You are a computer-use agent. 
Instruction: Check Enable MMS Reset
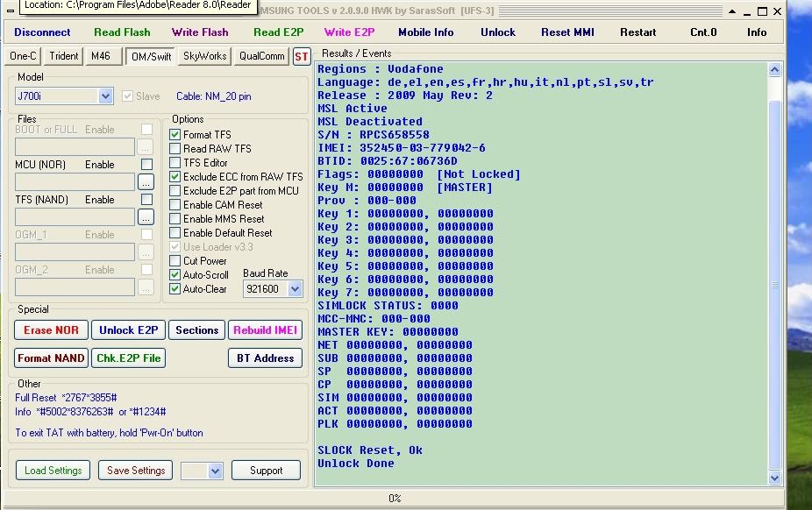tap(175, 219)
